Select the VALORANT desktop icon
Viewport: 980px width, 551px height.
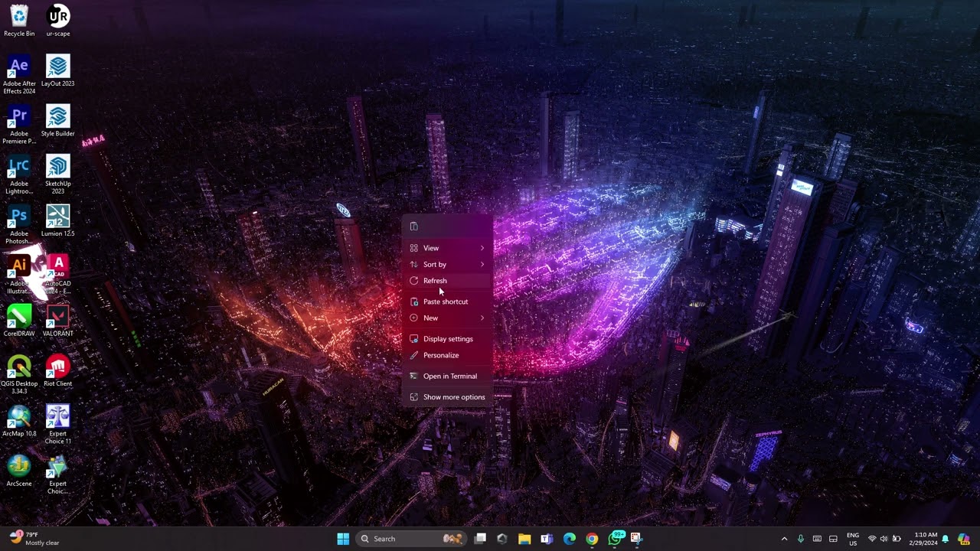click(x=58, y=321)
